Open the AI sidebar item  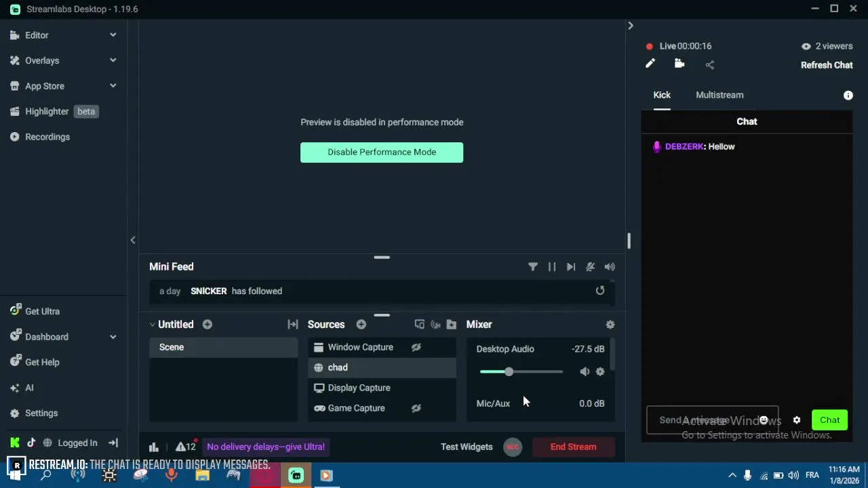tap(22, 388)
